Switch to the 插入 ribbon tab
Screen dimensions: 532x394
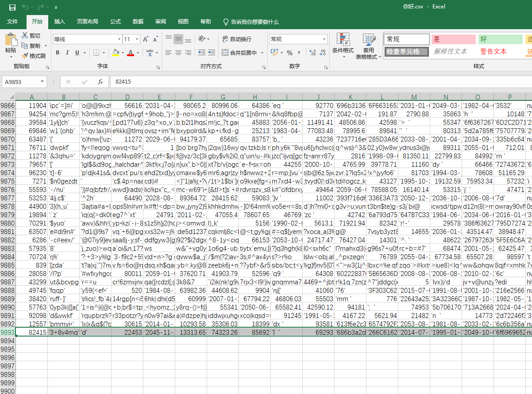(60, 22)
